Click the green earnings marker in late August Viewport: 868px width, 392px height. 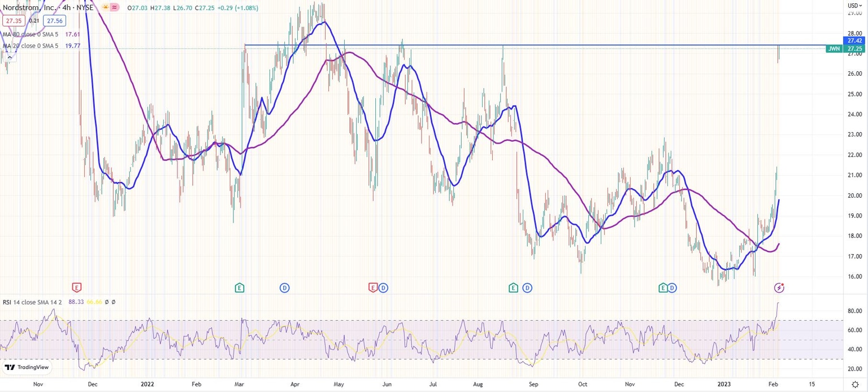514,288
